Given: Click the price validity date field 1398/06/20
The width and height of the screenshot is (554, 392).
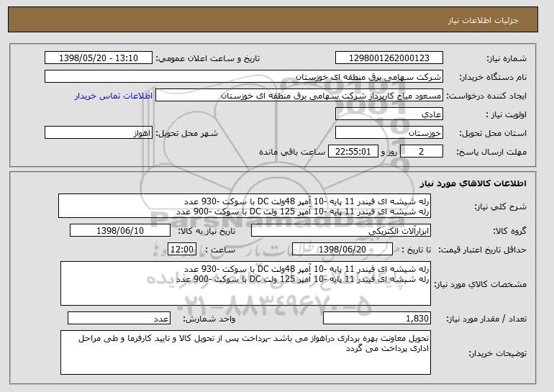Looking at the screenshot, I should tap(346, 249).
